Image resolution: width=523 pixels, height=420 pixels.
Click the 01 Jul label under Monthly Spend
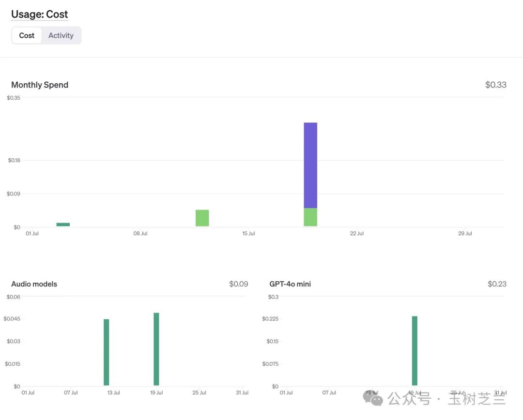pos(32,233)
